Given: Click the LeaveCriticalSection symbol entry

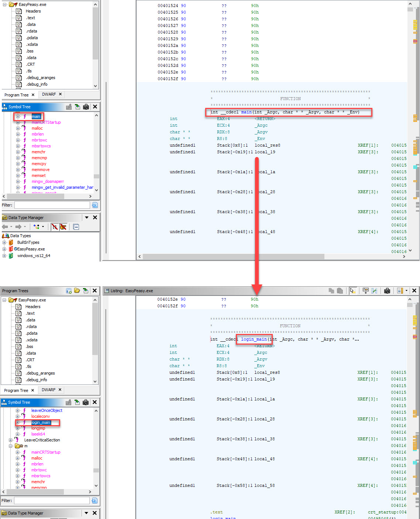Looking at the screenshot, I should (x=42, y=440).
